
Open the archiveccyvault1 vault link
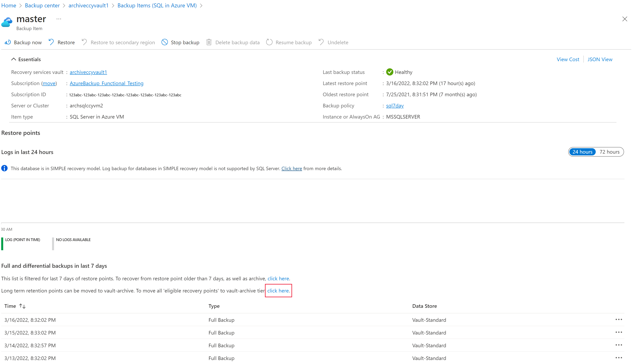(x=88, y=72)
